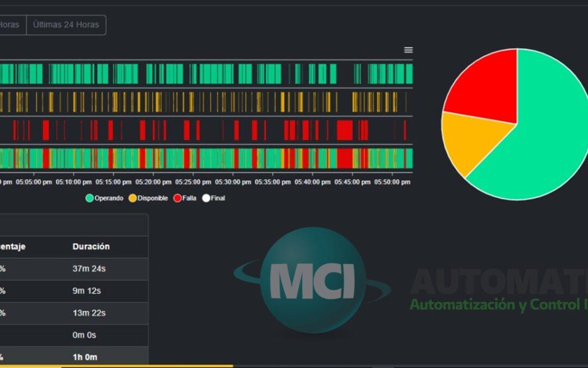The image size is (588, 368).
Task: Click the white Final legend marker
Action: pyautogui.click(x=205, y=198)
